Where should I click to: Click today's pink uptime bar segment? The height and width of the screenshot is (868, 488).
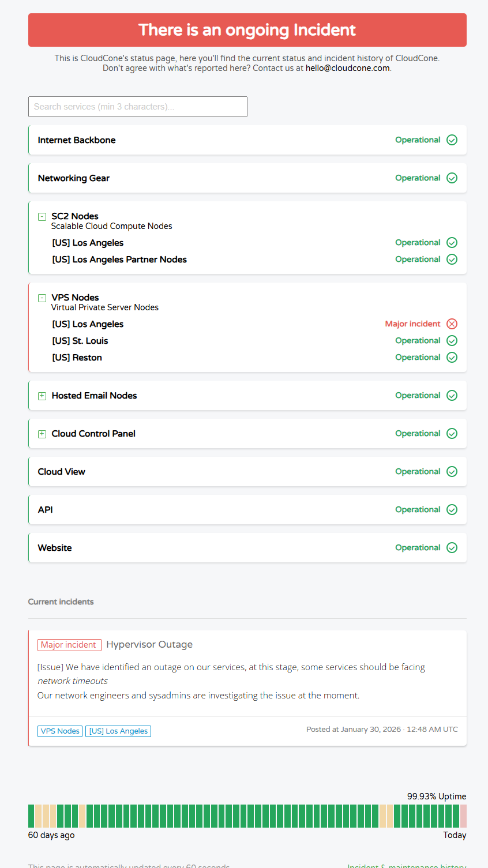click(463, 816)
